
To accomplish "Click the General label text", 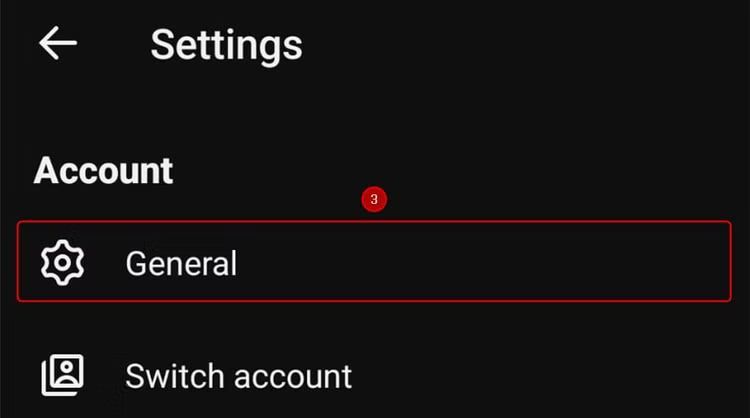I will (181, 263).
